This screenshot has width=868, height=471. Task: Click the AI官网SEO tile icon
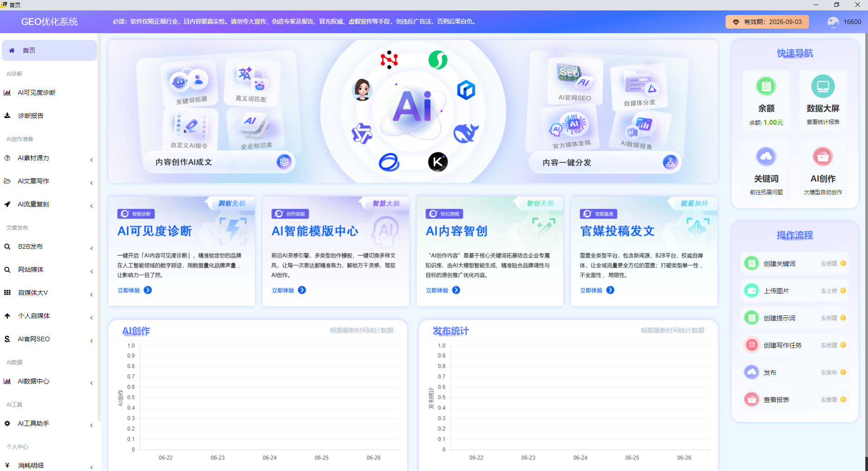click(x=575, y=76)
